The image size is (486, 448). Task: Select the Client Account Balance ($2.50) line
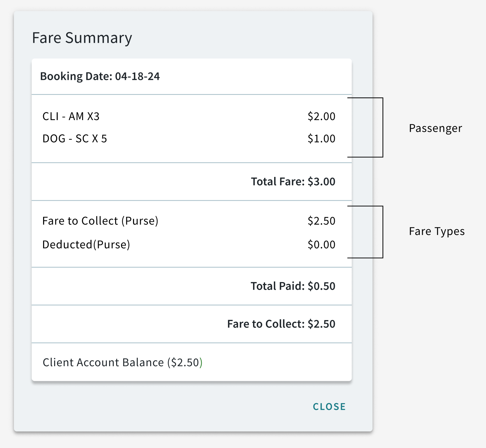click(122, 362)
